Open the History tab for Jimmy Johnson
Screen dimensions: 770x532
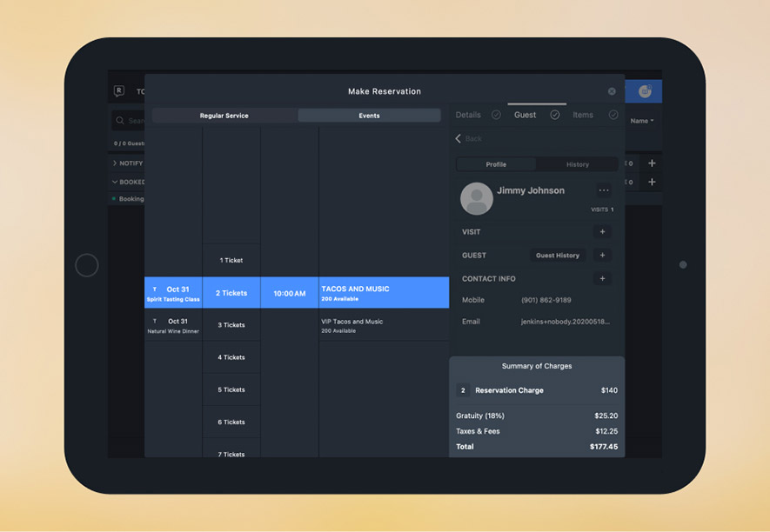[x=577, y=163]
